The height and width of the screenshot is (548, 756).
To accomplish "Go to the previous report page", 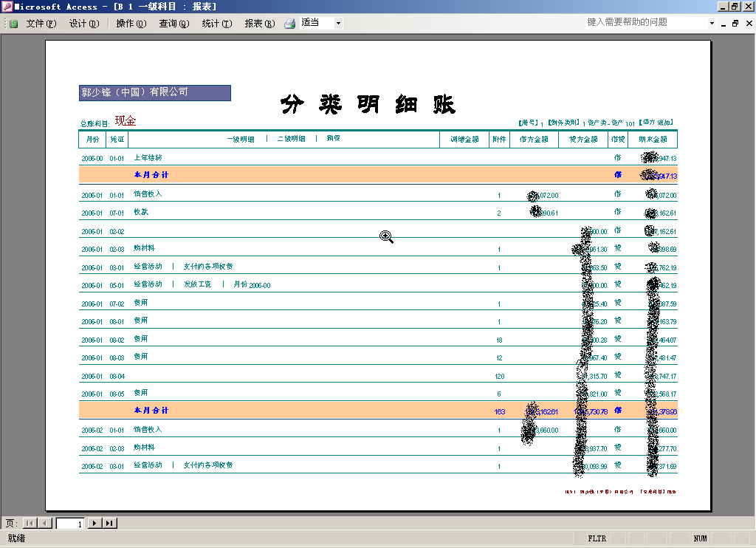I will [x=44, y=523].
